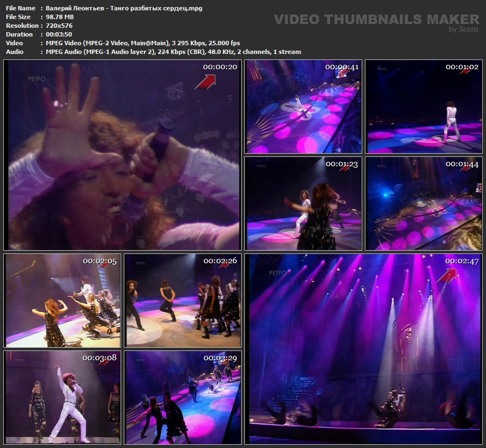The width and height of the screenshot is (486, 448).
Task: Click the timestamp 00:00:20
Action: click(220, 67)
